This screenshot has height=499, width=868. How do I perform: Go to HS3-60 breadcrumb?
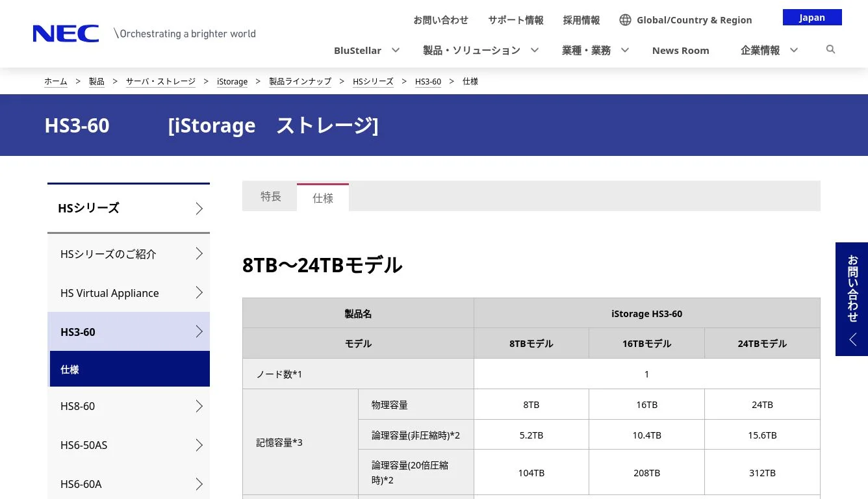coord(428,81)
